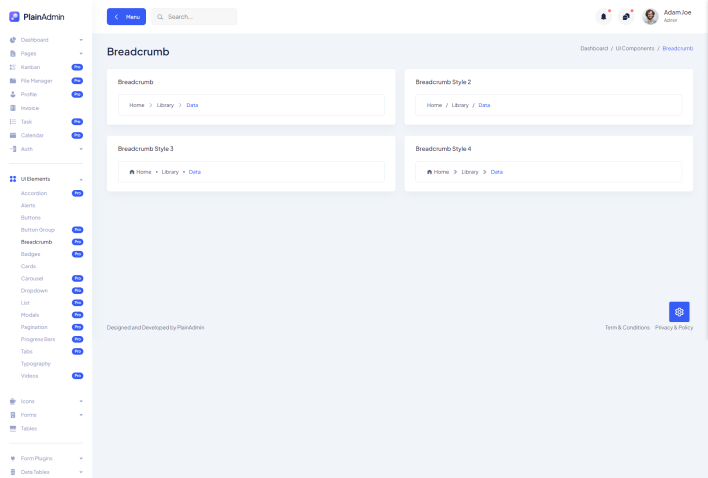Screen dimensions: 708x478
Task: Open the Privacy & Policy link
Action: tap(674, 327)
